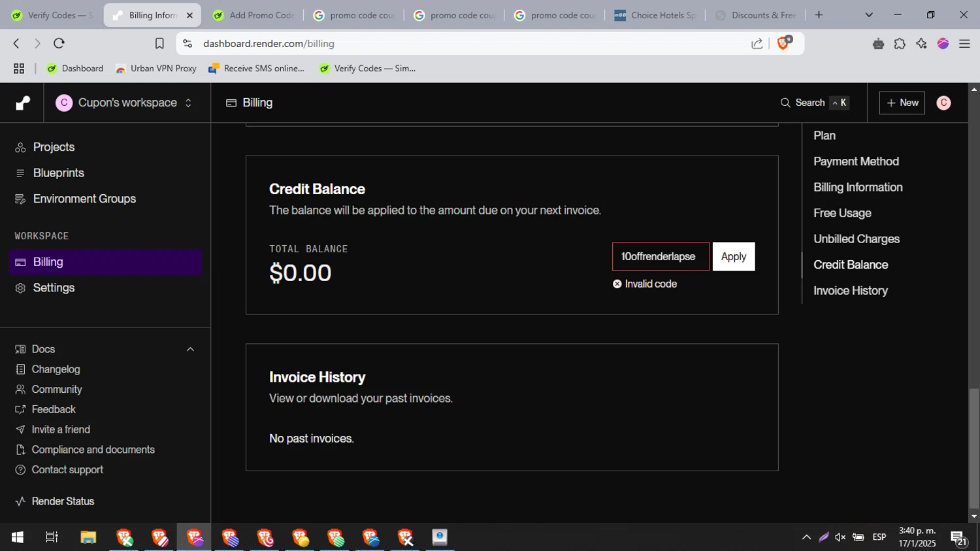
Task: Open the browser hamburger menu
Action: (964, 44)
